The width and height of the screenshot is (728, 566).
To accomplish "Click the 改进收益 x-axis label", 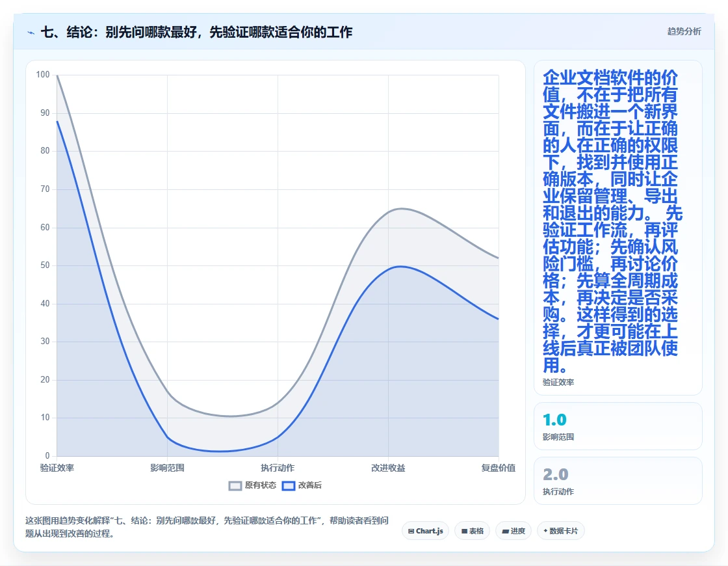I will (x=388, y=468).
